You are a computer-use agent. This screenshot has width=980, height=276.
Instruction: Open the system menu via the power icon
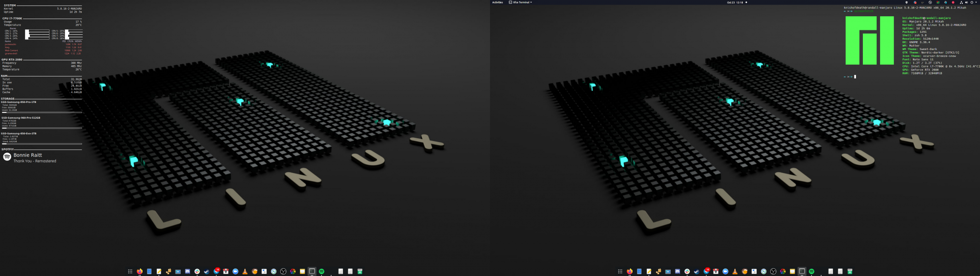[972, 2]
